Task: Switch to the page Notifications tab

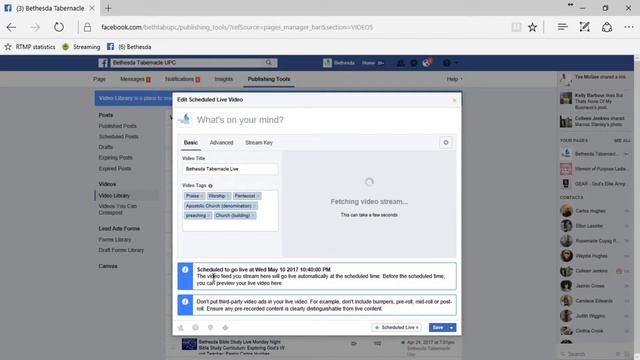Action: pos(182,79)
